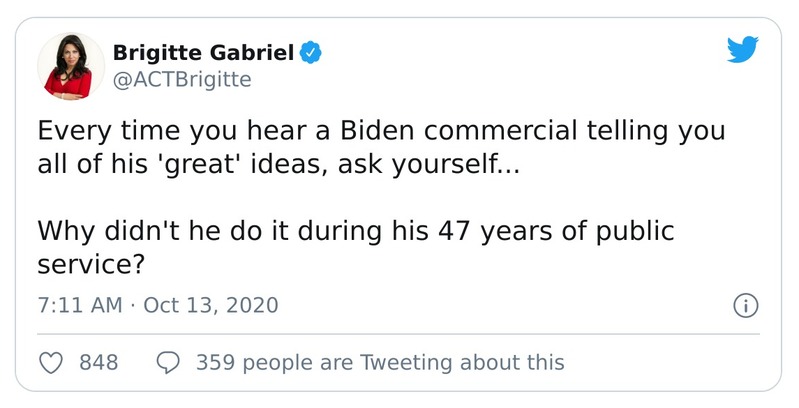This screenshot has width=799, height=408.
Task: Open '359 people are Tweeting about this'
Action: tap(380, 362)
